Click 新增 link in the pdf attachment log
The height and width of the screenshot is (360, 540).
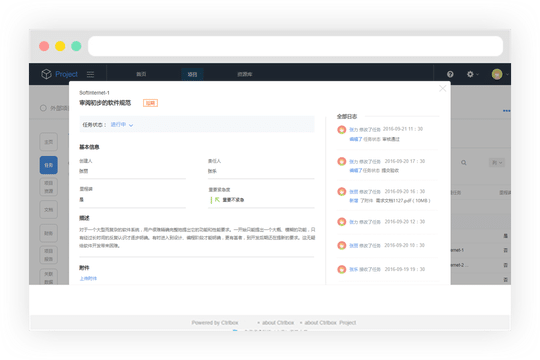354,200
